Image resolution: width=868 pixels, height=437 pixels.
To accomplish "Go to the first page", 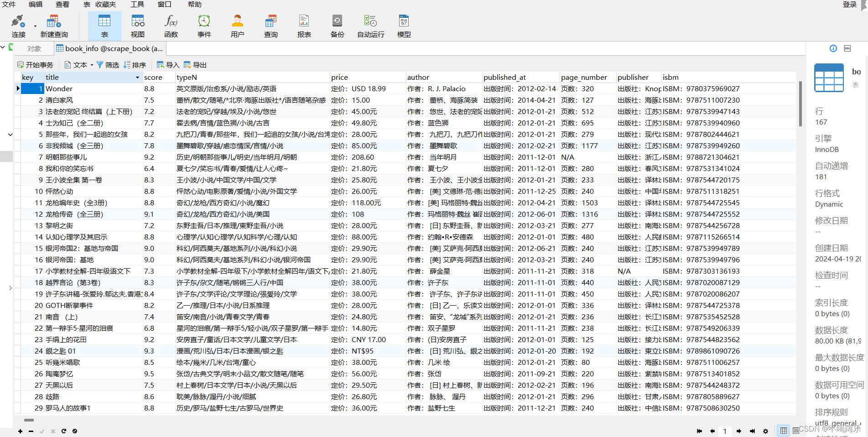I will click(699, 431).
